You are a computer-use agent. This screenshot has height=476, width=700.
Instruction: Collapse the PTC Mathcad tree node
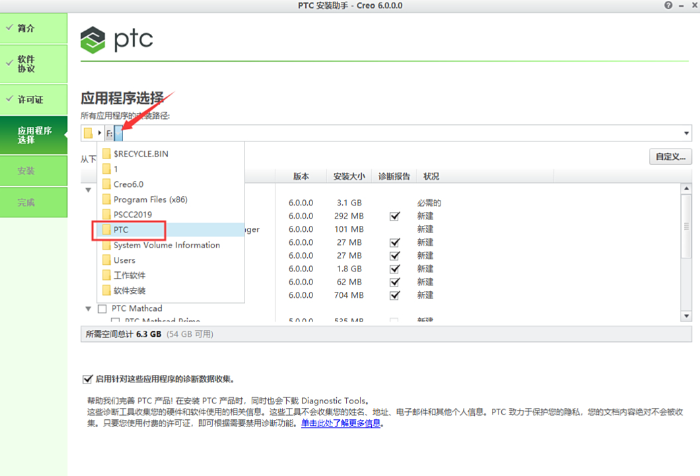pos(88,308)
